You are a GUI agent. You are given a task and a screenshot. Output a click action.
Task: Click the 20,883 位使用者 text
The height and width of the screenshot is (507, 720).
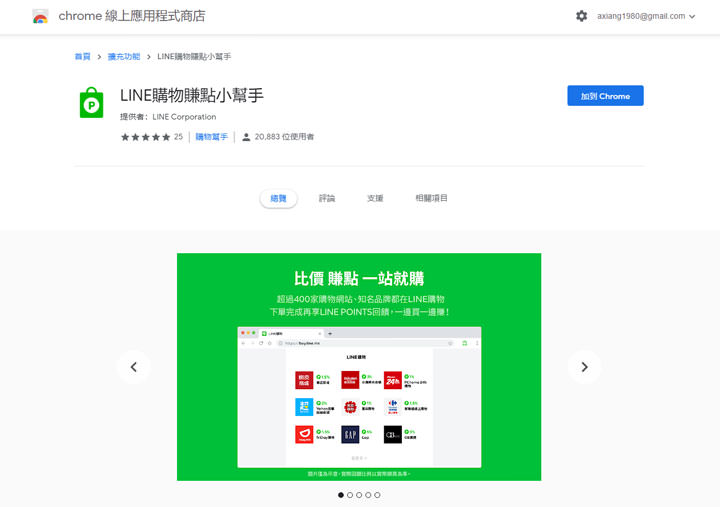pos(284,137)
